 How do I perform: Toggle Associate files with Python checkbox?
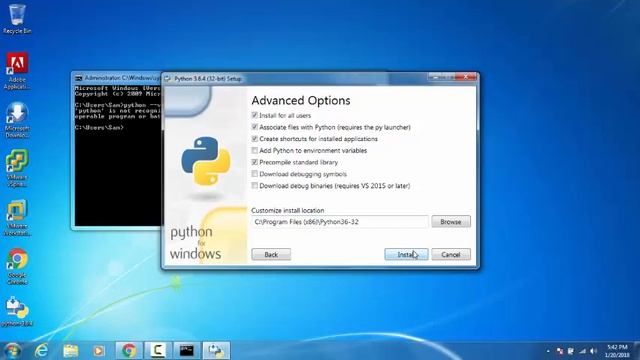click(x=255, y=127)
